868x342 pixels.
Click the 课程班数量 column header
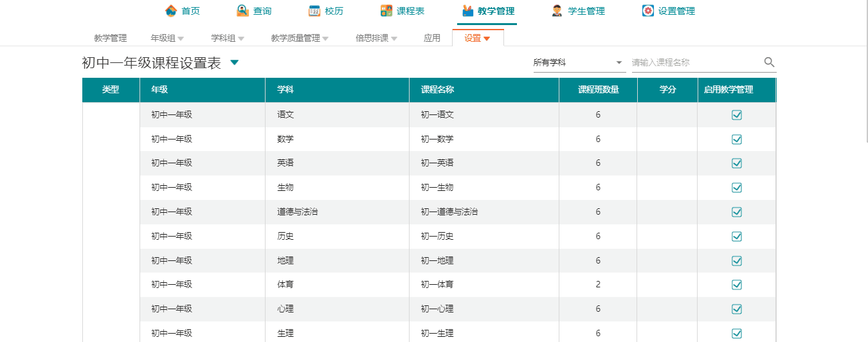598,90
